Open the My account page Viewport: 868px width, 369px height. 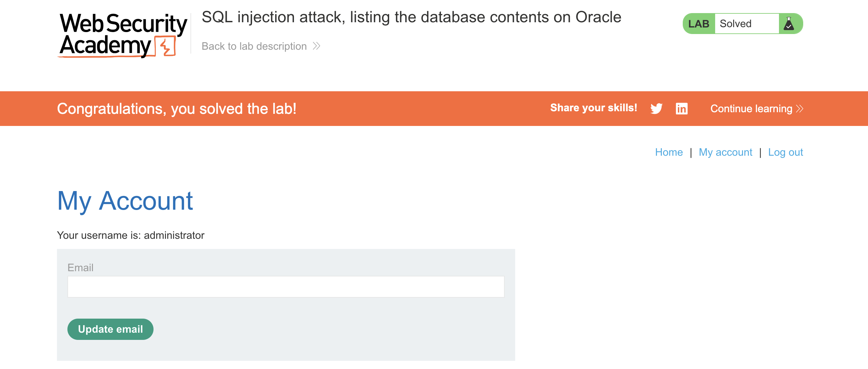pos(725,152)
